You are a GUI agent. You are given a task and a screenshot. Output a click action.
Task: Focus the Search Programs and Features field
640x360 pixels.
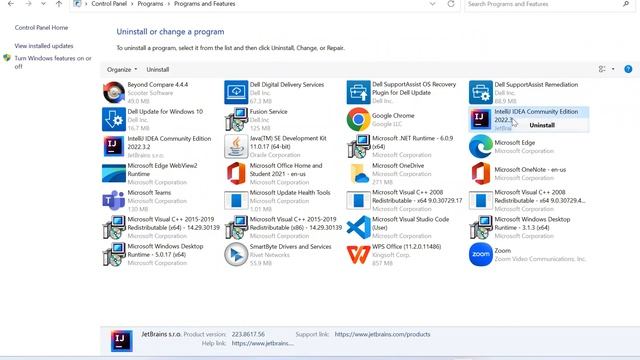click(548, 4)
